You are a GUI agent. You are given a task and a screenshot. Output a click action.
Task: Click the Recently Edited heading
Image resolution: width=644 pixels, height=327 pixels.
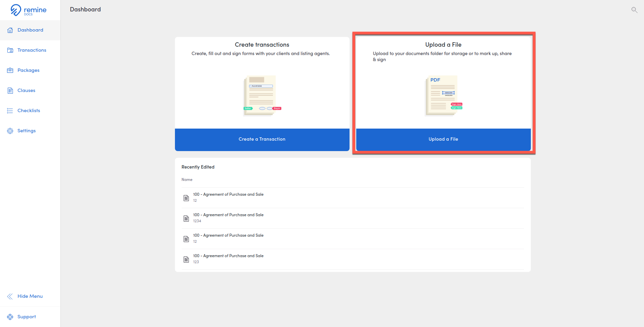[198, 167]
